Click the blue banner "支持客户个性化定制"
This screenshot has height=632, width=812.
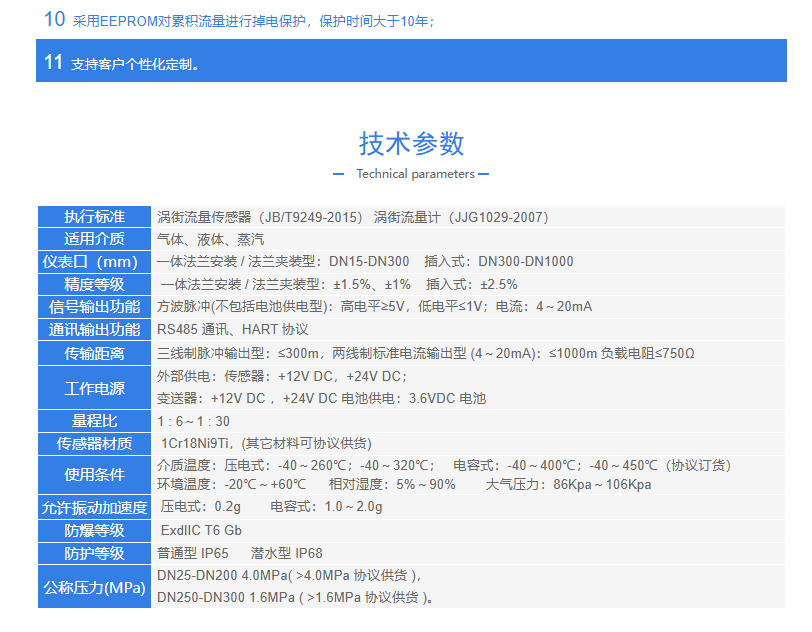click(135, 64)
